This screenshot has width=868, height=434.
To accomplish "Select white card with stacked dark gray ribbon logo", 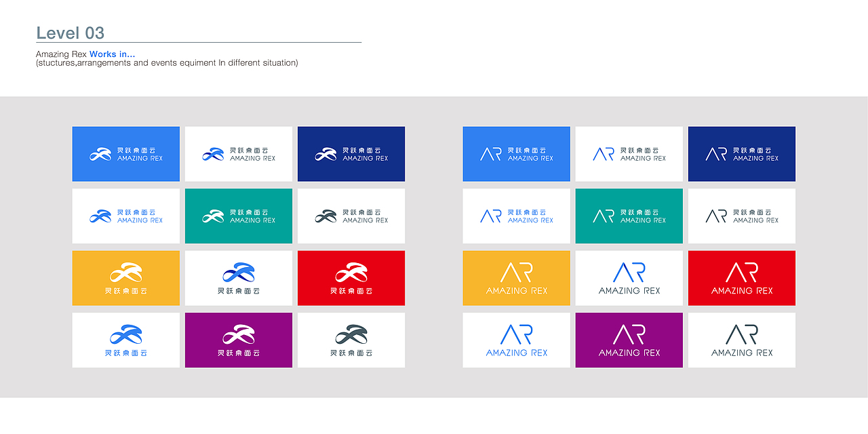I will (351, 340).
